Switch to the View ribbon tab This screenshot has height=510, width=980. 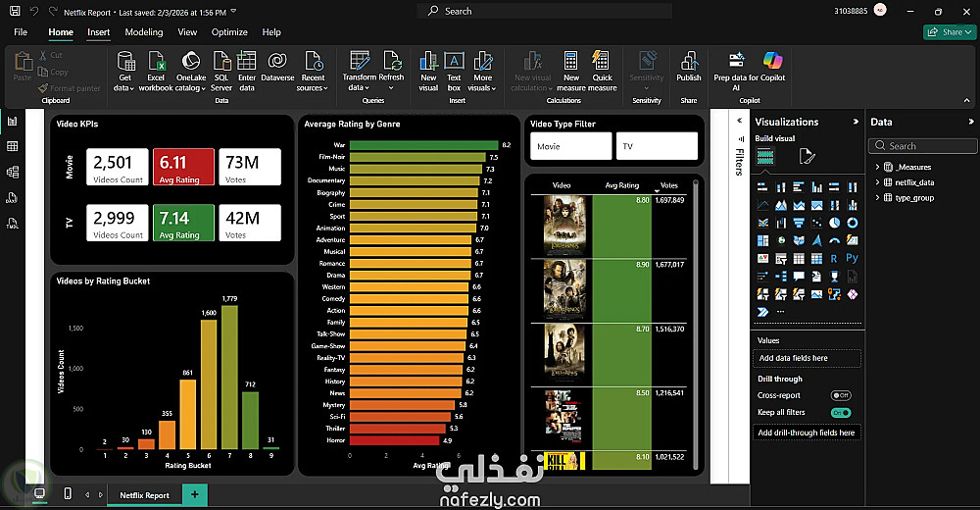pyautogui.click(x=187, y=32)
